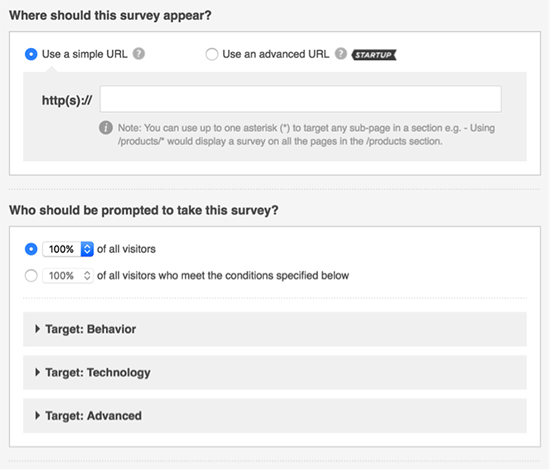The width and height of the screenshot is (550, 470).
Task: Expand the Target: Technology section
Action: (275, 372)
